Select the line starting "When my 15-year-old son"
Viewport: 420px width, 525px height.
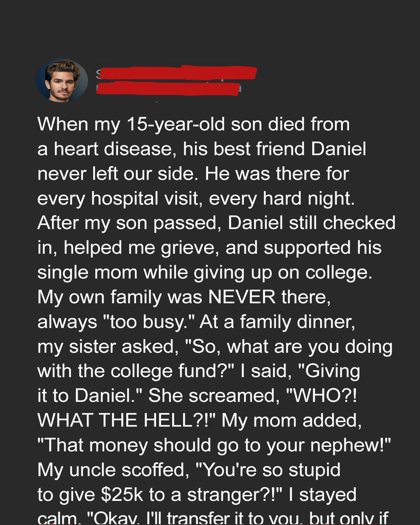point(194,124)
